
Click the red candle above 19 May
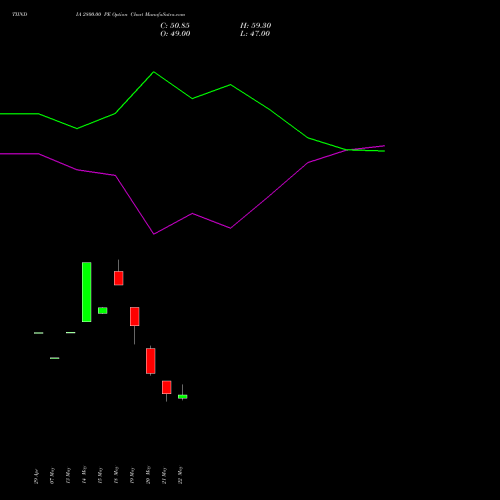[135, 316]
